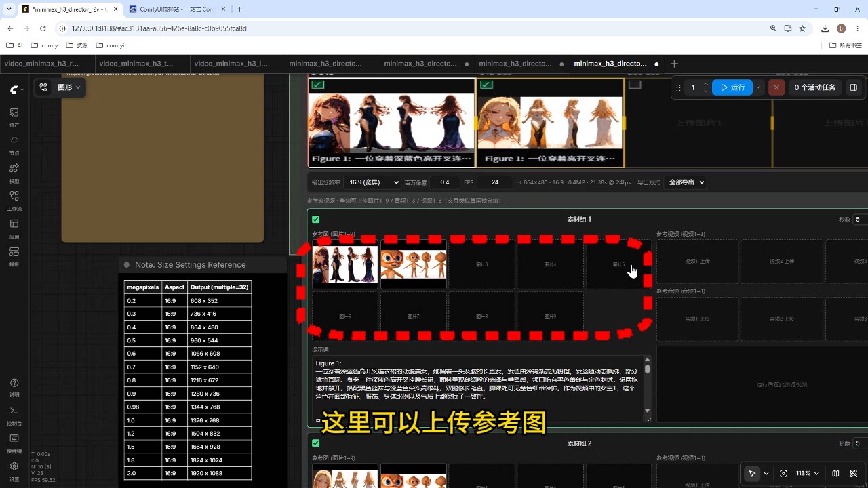Click the browser zoom magnifier icon

click(x=773, y=28)
